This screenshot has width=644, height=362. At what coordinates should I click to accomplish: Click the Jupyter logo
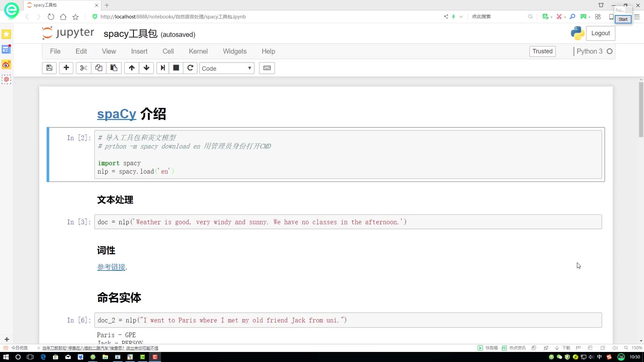pos(68,33)
